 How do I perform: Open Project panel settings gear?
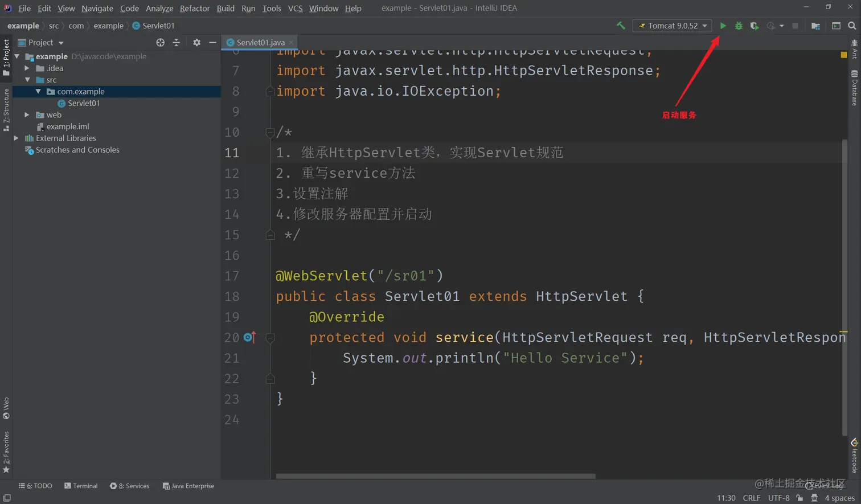[196, 43]
